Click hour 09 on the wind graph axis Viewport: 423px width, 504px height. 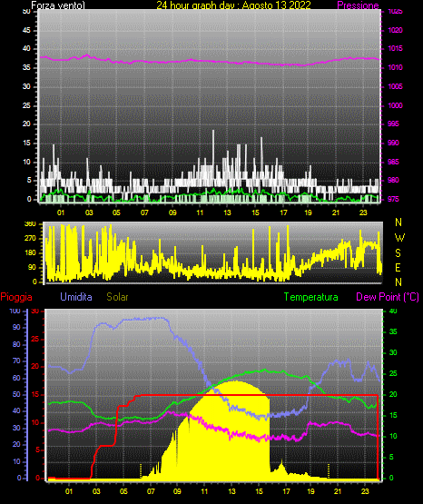coord(172,212)
